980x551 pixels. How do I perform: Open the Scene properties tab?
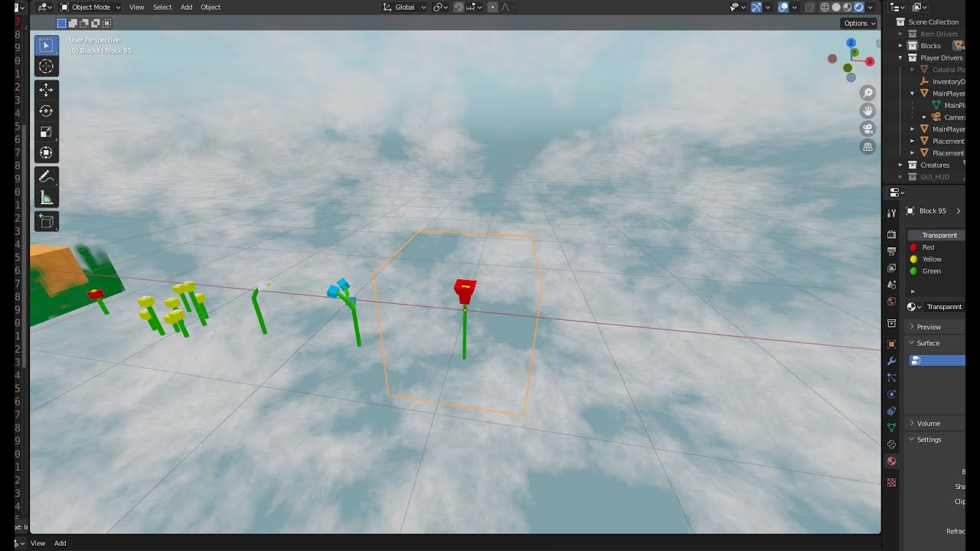(x=891, y=285)
